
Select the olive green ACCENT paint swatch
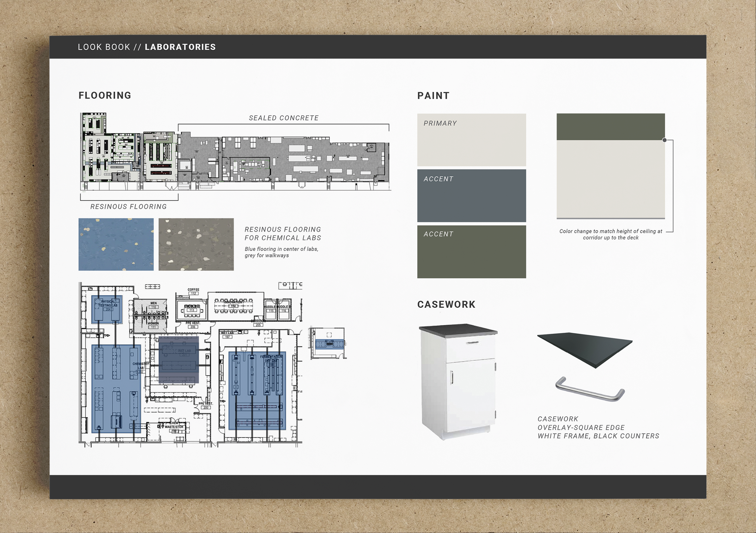471,252
